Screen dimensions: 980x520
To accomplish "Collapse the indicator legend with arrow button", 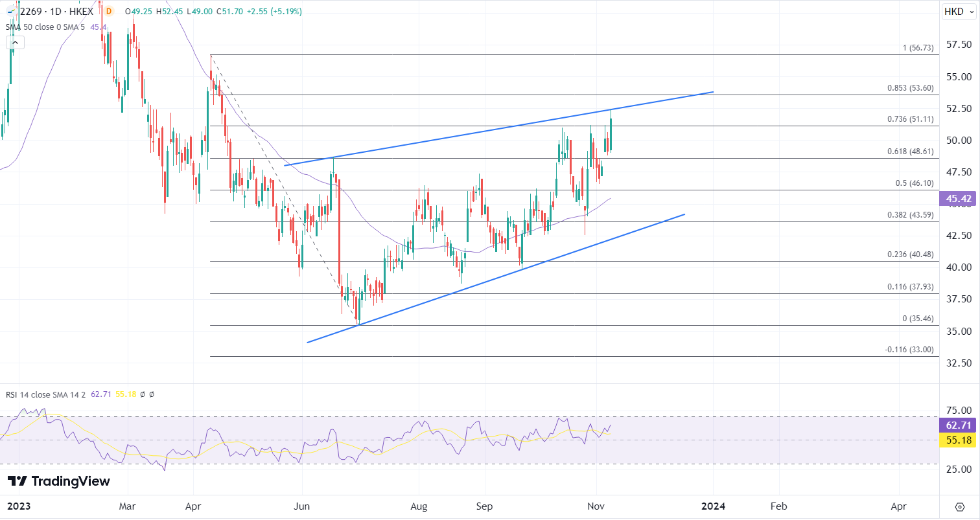I will [15, 43].
